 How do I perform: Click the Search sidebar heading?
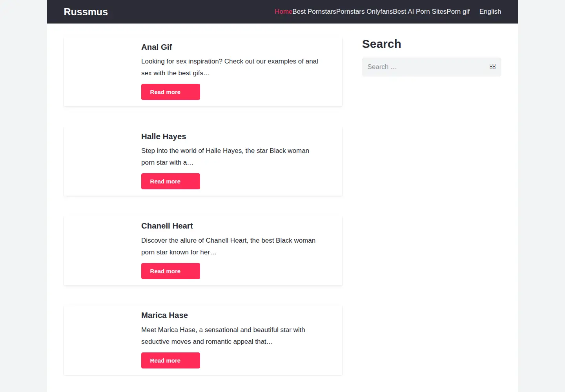click(381, 44)
